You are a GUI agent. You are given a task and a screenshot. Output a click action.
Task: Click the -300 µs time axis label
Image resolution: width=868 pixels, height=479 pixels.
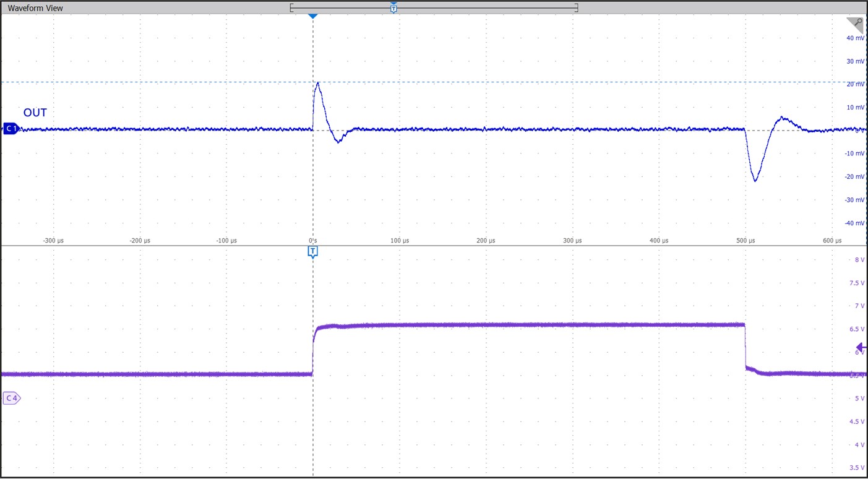pos(53,241)
